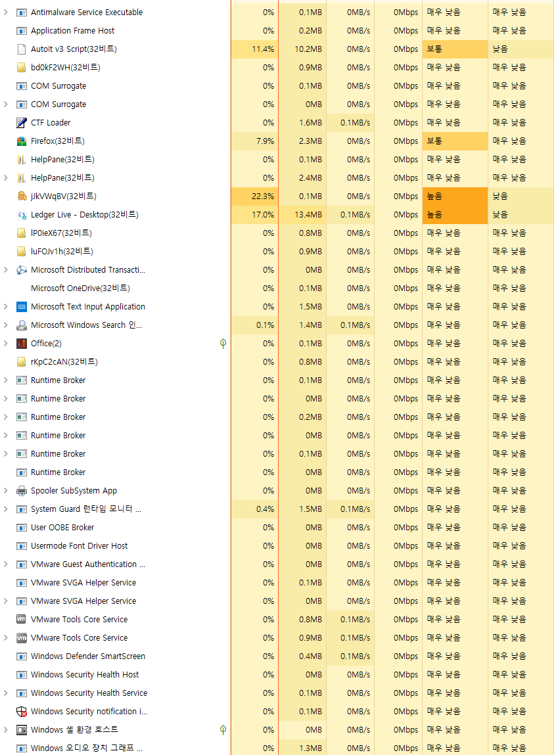
Task: Expand the VMware SVGA Helper Service group
Action: coord(6,601)
